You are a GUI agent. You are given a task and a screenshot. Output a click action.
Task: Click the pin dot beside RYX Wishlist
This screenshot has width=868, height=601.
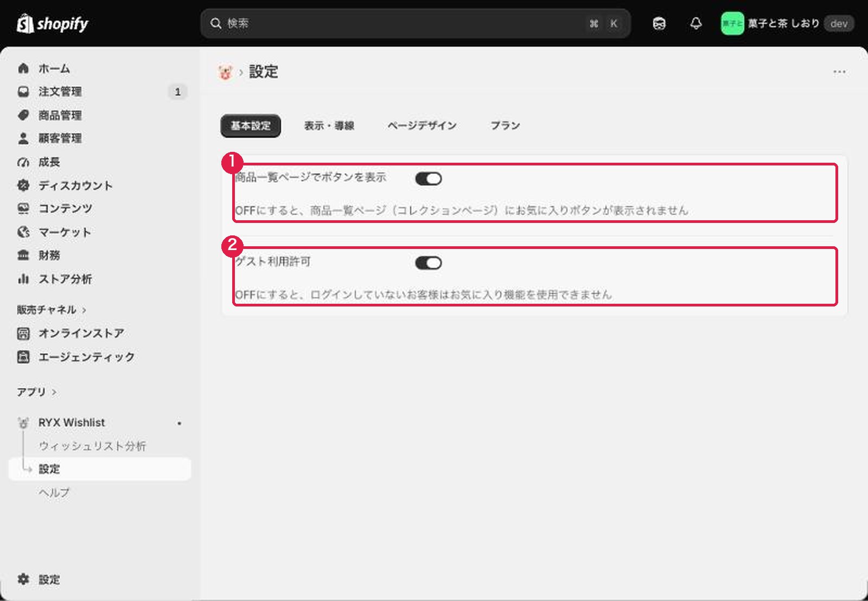(x=179, y=423)
